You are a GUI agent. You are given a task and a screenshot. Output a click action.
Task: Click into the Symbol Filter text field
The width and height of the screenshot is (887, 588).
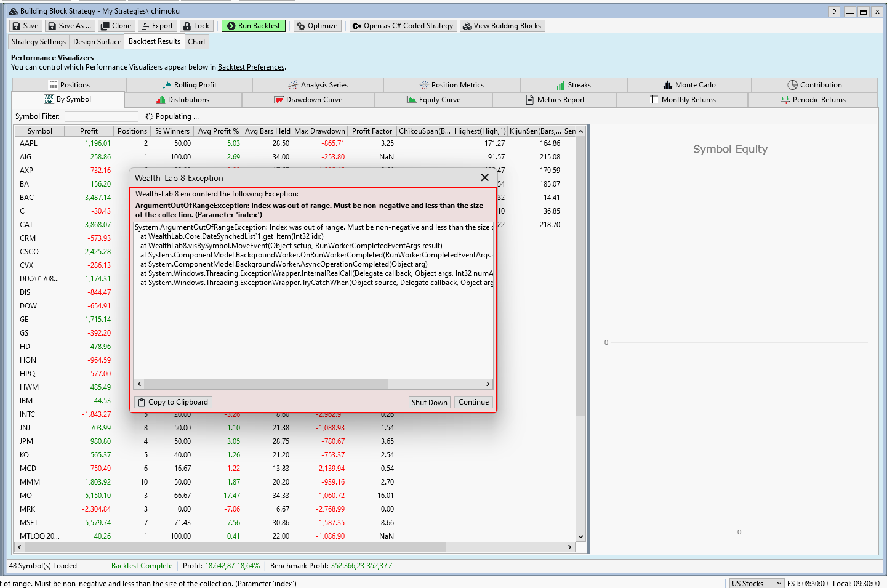pos(102,116)
